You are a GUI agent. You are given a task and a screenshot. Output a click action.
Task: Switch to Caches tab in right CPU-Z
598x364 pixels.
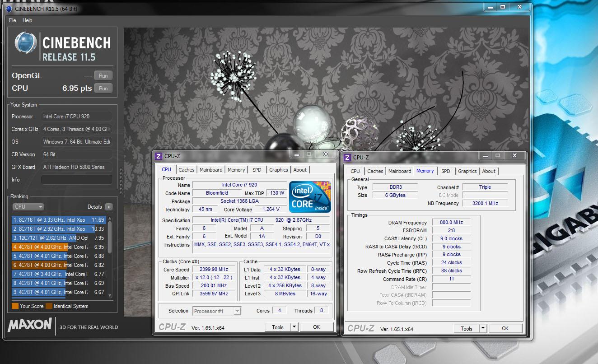tap(375, 171)
